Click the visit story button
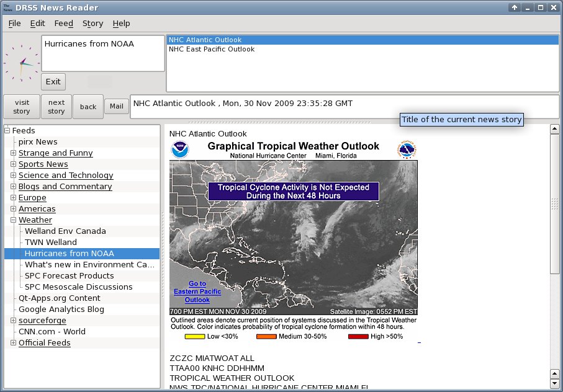Image resolution: width=563 pixels, height=392 pixels. (x=22, y=107)
